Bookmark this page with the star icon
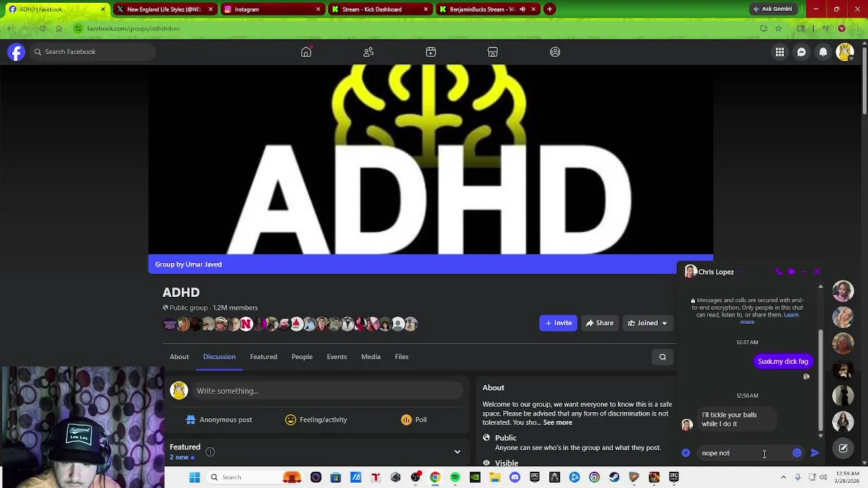Screen dimensions: 868x488 [778, 28]
